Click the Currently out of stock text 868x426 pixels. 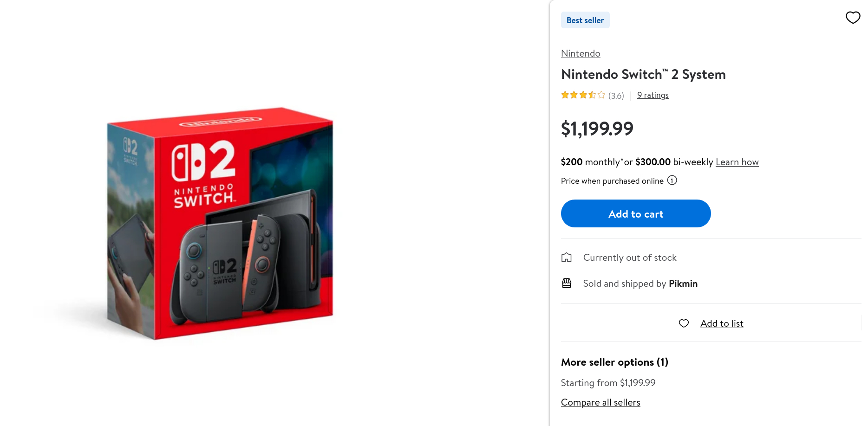point(630,258)
